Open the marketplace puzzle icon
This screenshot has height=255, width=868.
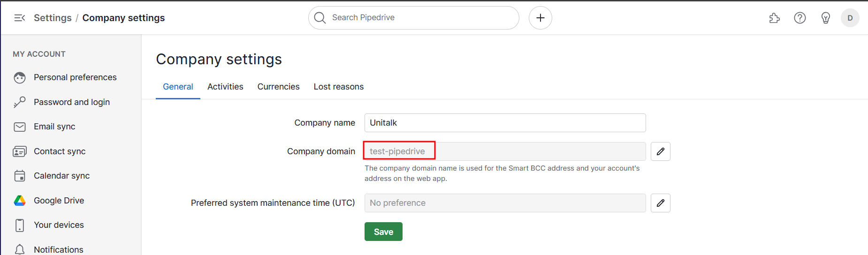pos(774,18)
